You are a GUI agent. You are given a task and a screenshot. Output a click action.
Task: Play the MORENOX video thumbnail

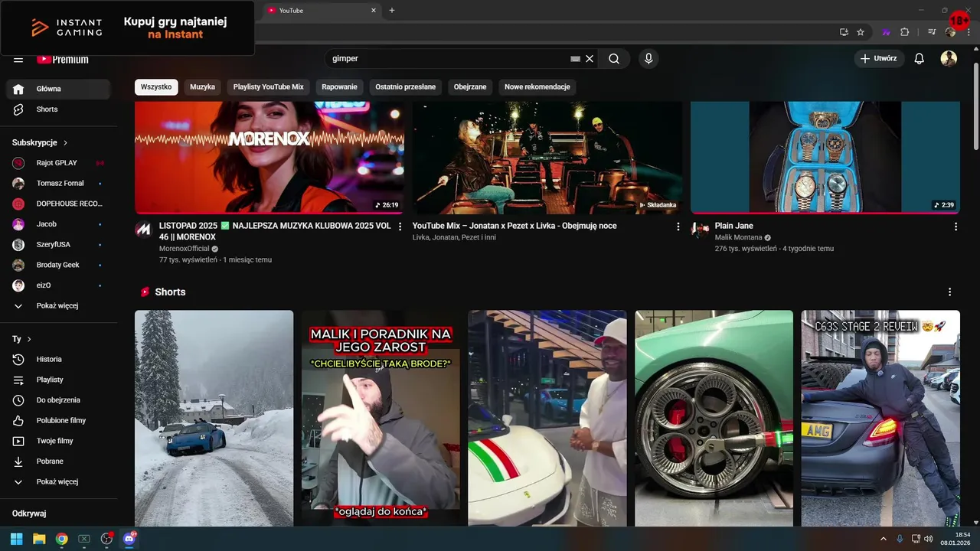269,158
